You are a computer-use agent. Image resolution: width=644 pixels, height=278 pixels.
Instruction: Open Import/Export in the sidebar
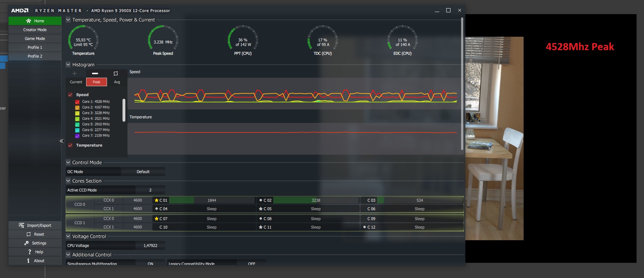[x=35, y=225]
